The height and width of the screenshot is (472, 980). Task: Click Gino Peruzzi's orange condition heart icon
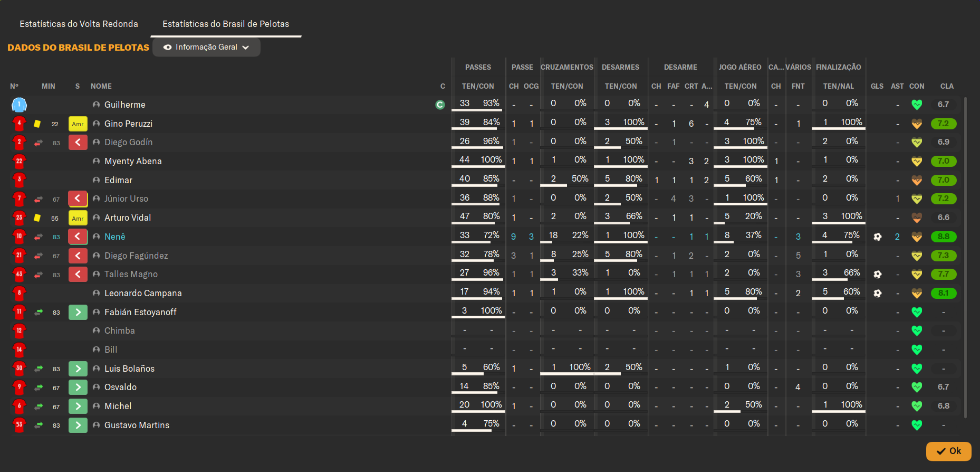pos(917,124)
